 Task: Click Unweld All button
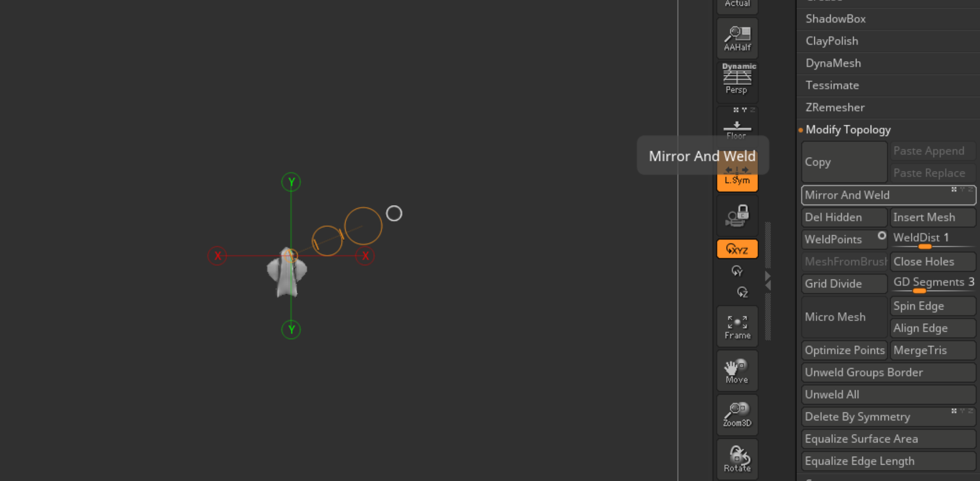(889, 395)
